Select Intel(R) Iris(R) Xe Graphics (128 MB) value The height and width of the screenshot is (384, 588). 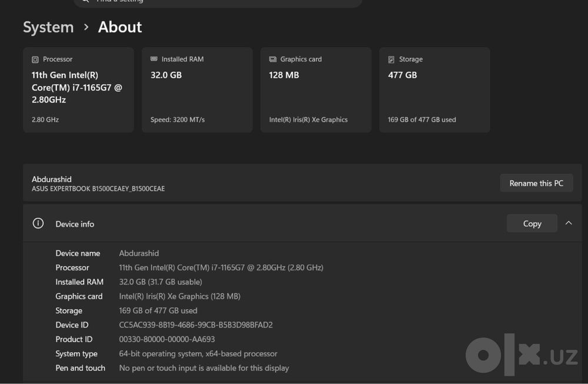(x=179, y=296)
